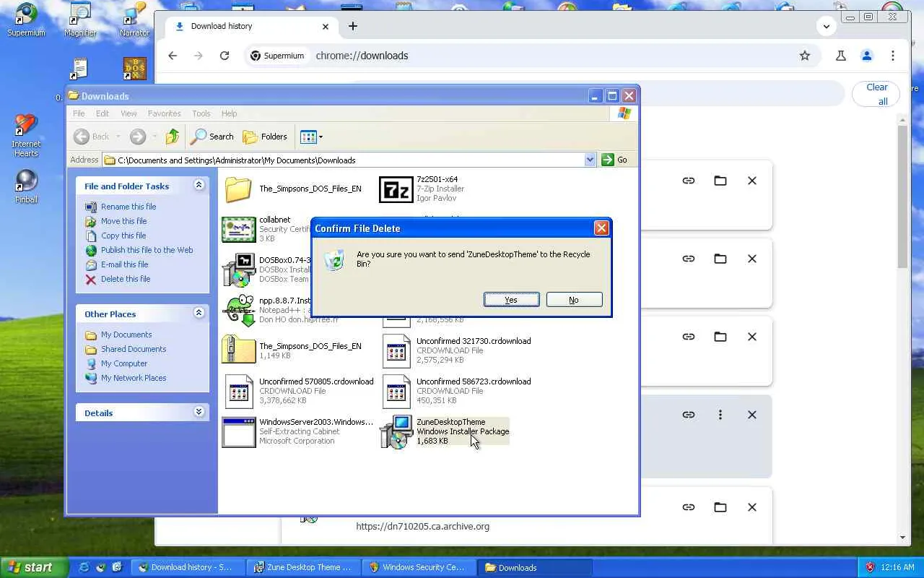Open My Network Places link
Viewport: 924px width, 578px height.
tap(134, 378)
